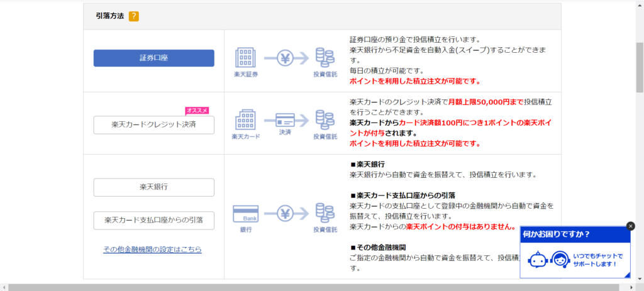Click yen arrow icon in 銀行 row

coord(286,214)
